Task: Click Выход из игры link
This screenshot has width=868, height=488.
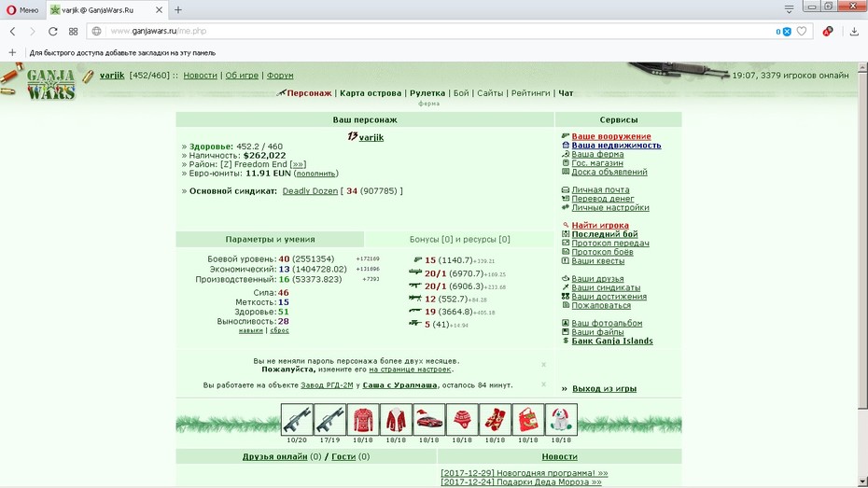Action: pos(604,388)
